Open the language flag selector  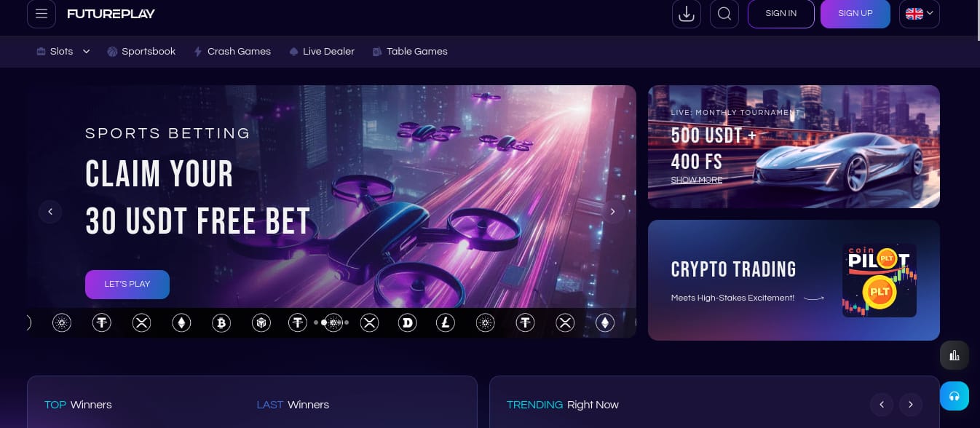[920, 14]
